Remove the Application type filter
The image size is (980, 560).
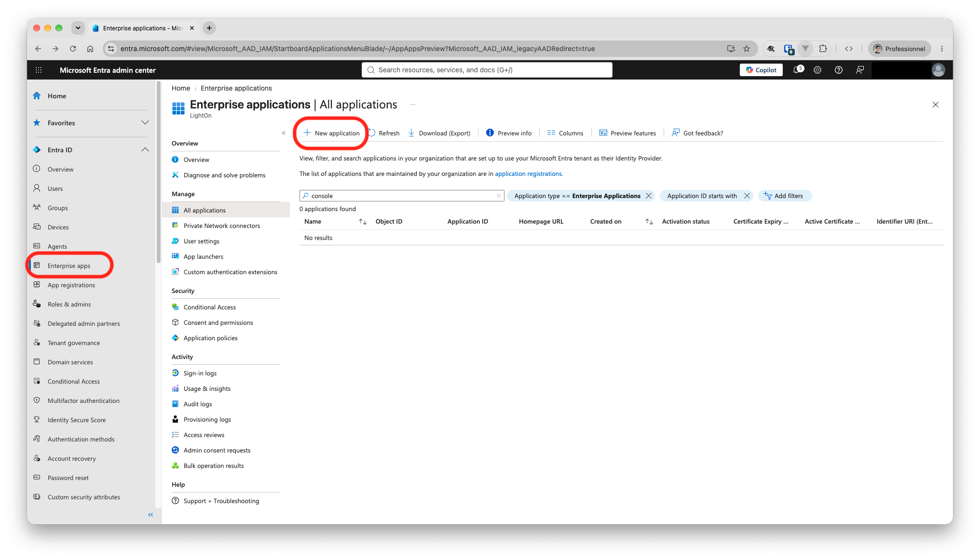(649, 196)
